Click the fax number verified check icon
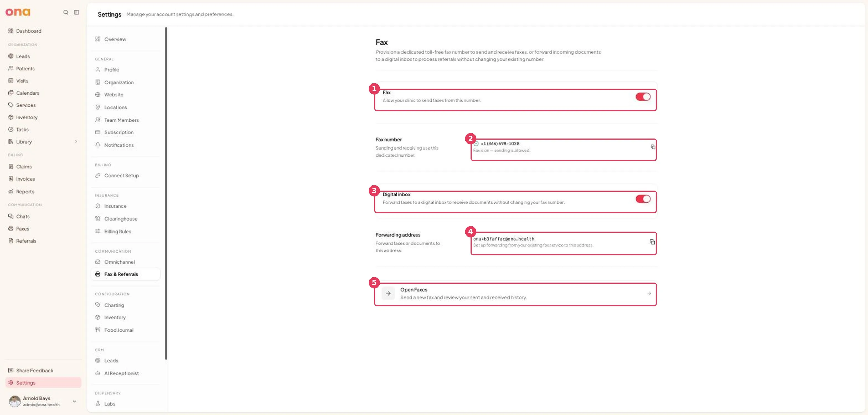The image size is (868, 415). click(x=476, y=144)
